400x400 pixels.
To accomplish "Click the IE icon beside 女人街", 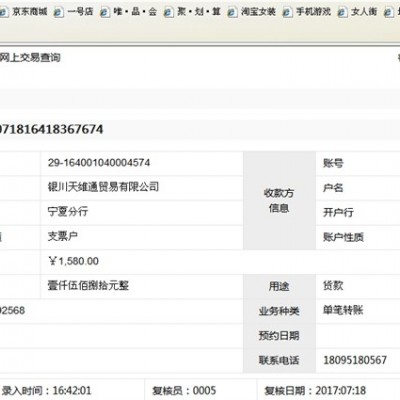I will click(x=342, y=12).
